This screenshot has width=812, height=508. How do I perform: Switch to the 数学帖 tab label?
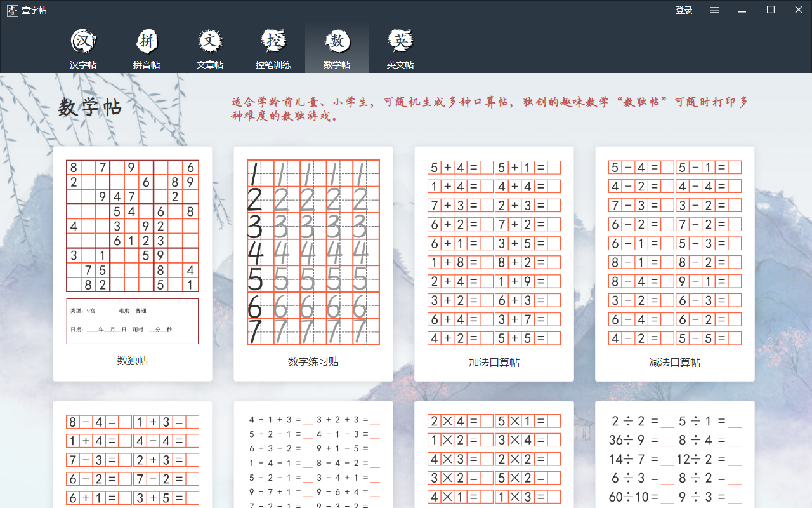(x=337, y=65)
